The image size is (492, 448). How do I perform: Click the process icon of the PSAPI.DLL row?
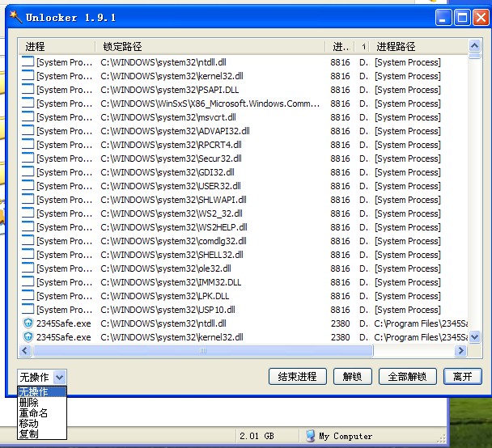pyautogui.click(x=28, y=89)
